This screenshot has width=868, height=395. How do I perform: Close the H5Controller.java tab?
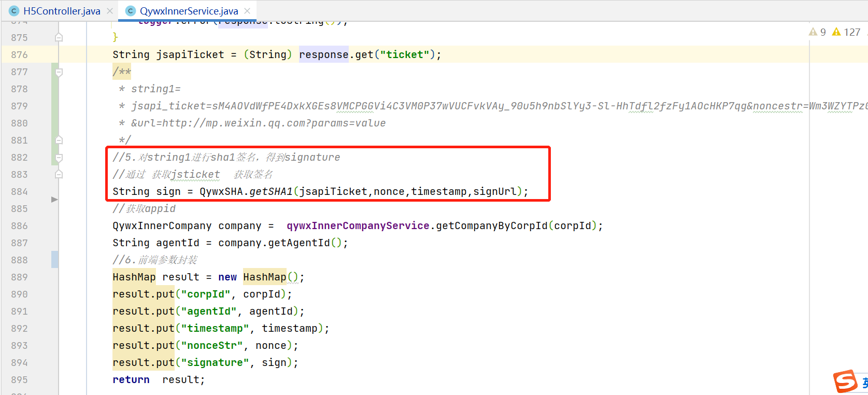pyautogui.click(x=110, y=11)
